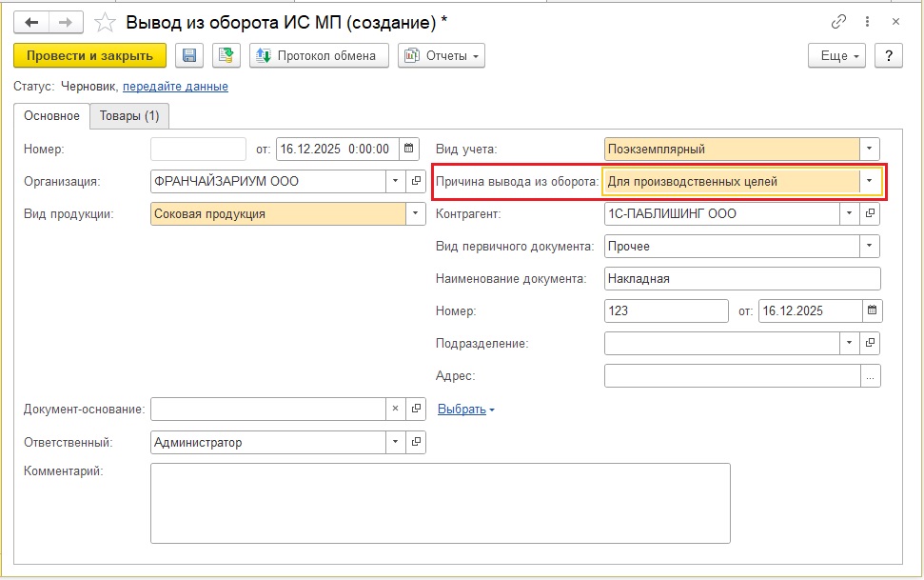Image resolution: width=924 pixels, height=580 pixels.
Task: Go forward with the right arrow
Action: [66, 21]
